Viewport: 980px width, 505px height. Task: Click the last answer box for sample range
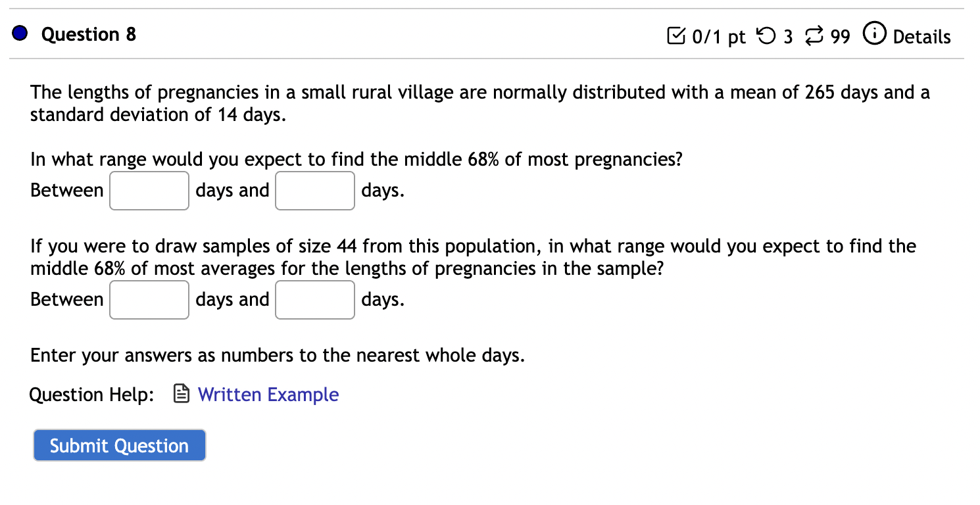pos(315,300)
